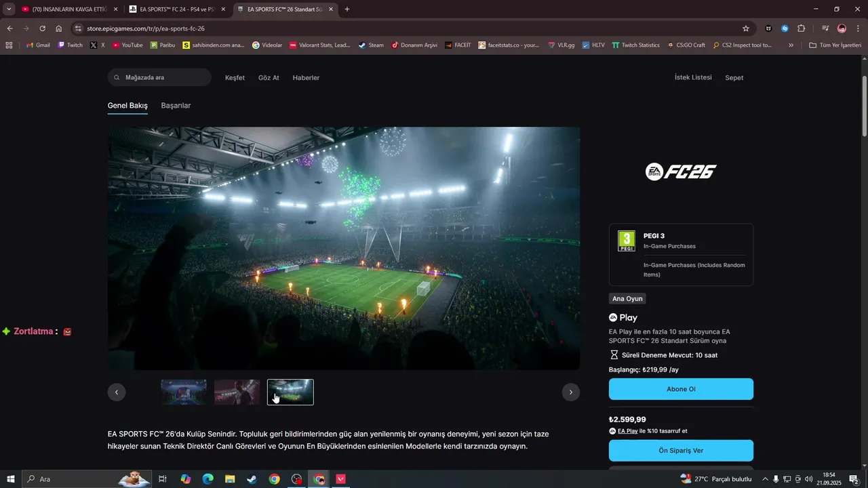Open the X bookmark

coord(98,45)
